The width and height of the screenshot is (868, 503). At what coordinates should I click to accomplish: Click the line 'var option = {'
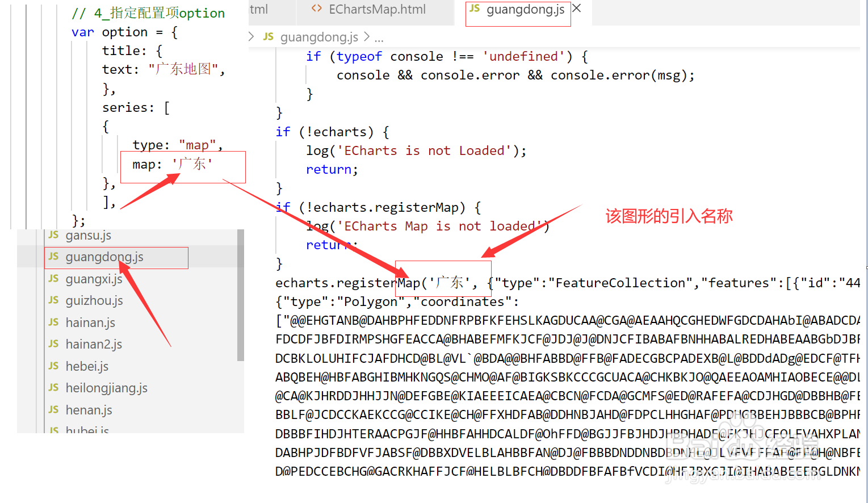tap(124, 32)
